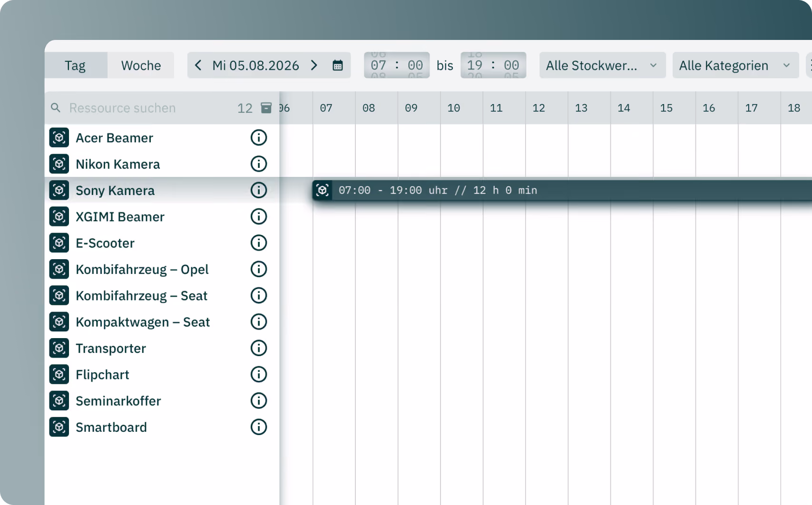Image resolution: width=812 pixels, height=505 pixels.
Task: Show info for E-Scooter resource
Action: coord(259,243)
